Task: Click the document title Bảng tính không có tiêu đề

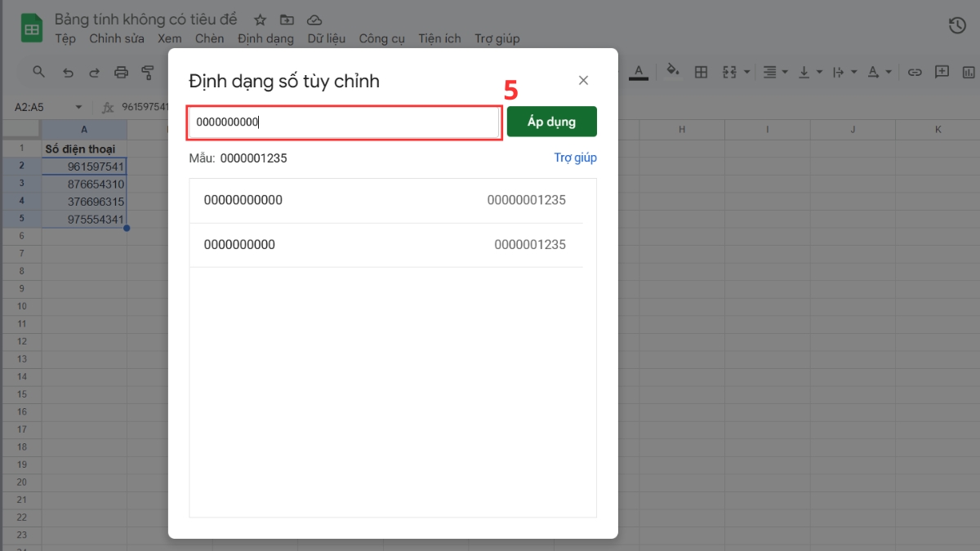Action: click(145, 19)
